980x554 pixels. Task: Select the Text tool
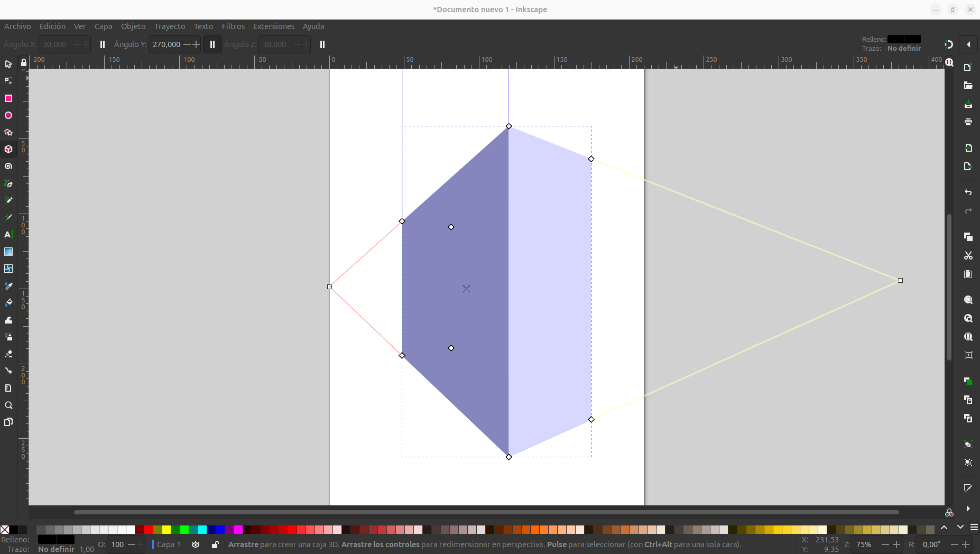pyautogui.click(x=8, y=235)
